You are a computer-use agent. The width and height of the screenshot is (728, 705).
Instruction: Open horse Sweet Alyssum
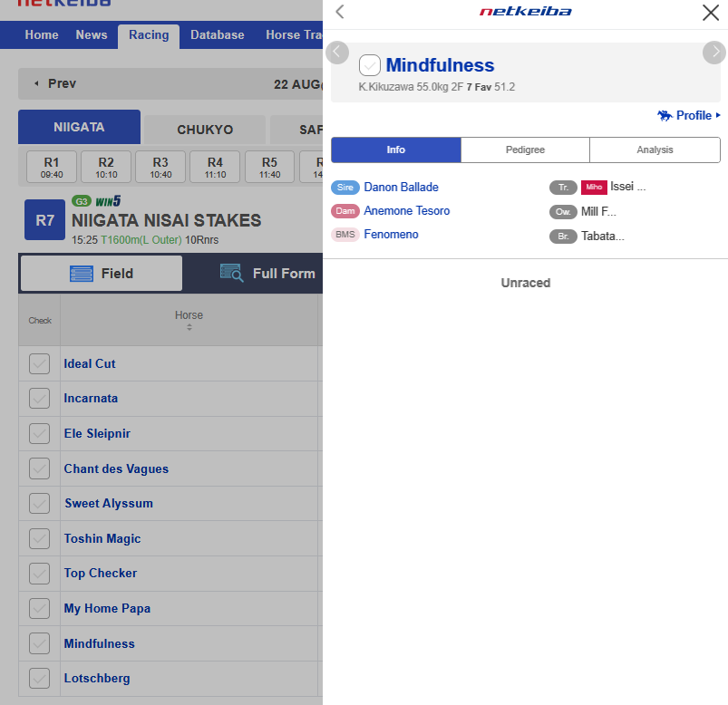click(x=109, y=503)
